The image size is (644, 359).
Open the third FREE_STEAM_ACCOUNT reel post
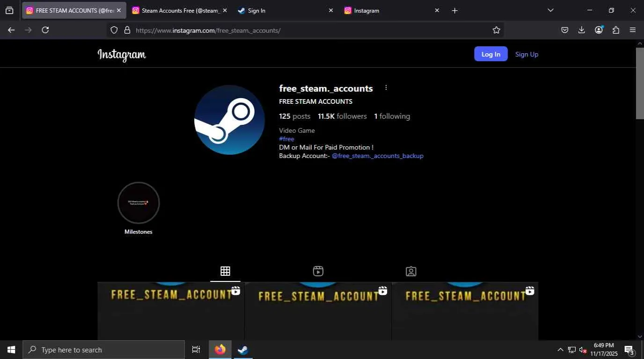(x=465, y=311)
